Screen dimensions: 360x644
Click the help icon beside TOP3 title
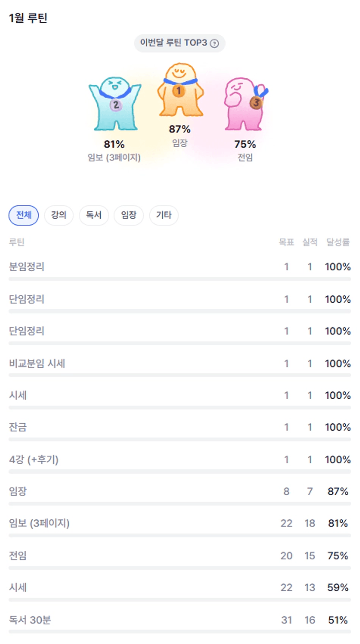214,44
